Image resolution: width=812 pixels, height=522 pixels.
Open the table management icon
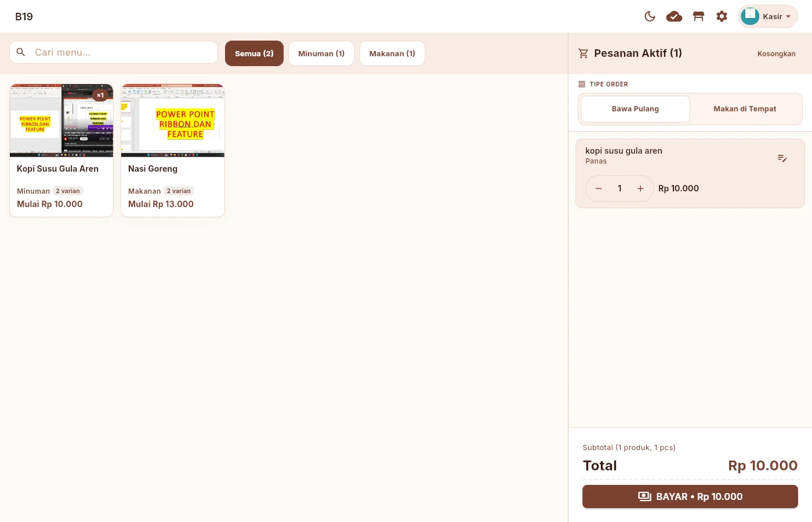pos(698,16)
